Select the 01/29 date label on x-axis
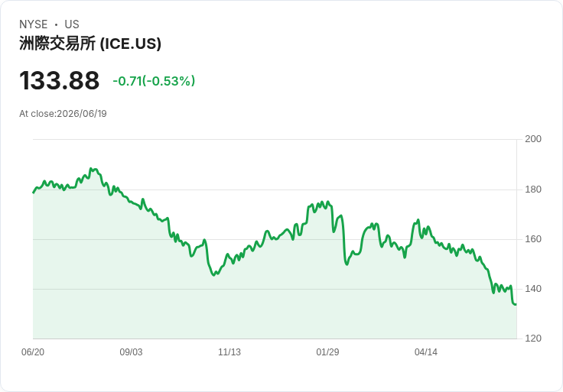 [x=327, y=352]
